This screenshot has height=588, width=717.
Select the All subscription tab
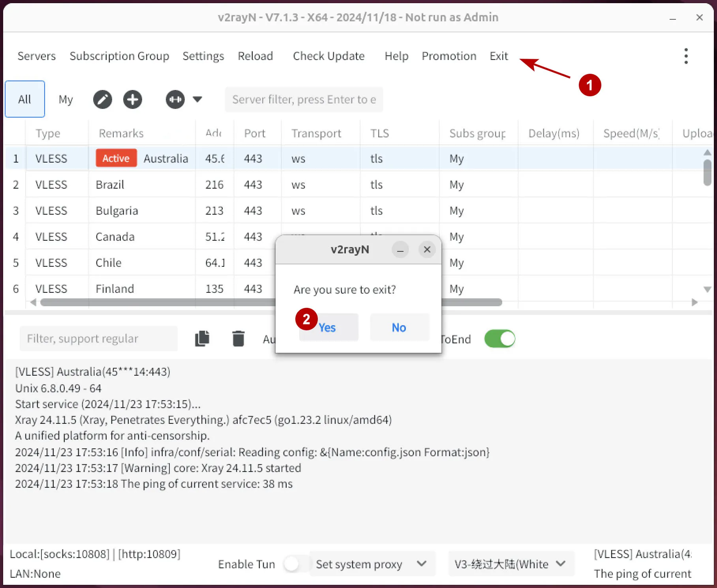(x=25, y=99)
